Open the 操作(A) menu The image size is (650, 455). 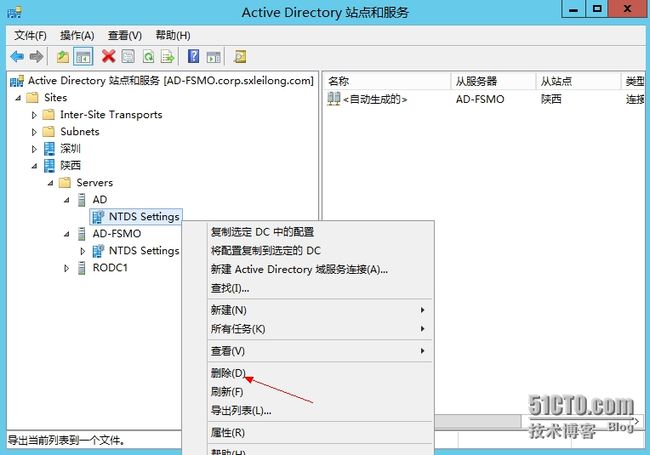coord(77,36)
